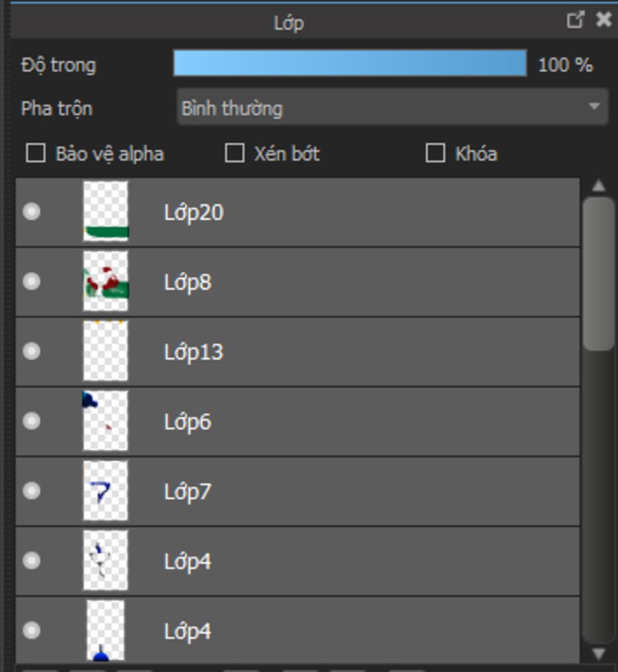Toggle visibility of layer Lớp8
The height and width of the screenshot is (672, 618).
click(x=31, y=282)
